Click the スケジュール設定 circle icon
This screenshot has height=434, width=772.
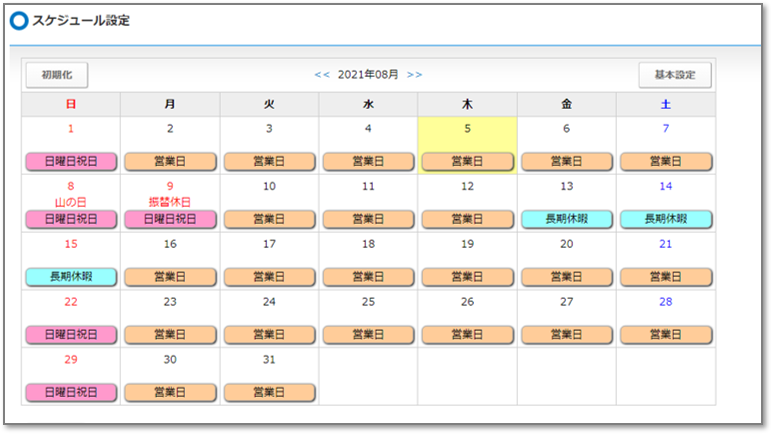[x=19, y=21]
